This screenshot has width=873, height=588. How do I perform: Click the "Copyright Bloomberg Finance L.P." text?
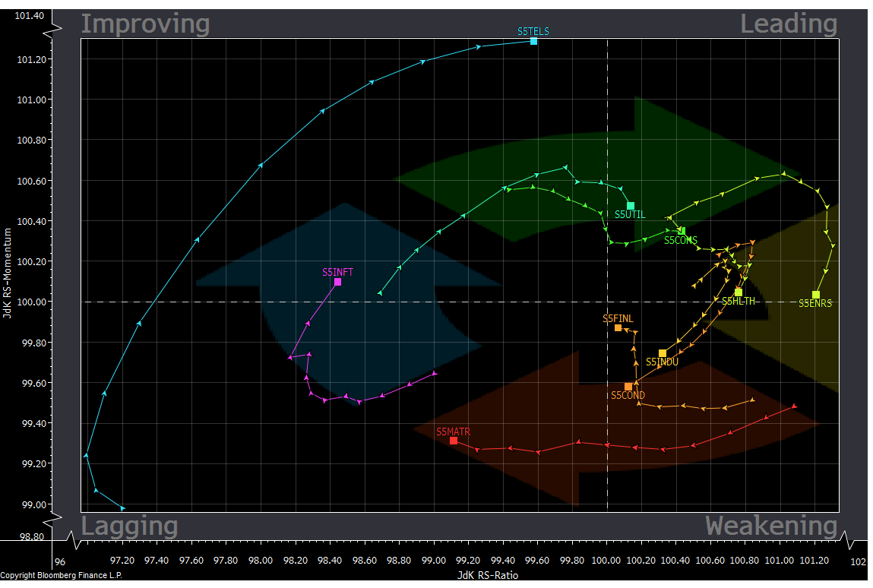(62, 576)
